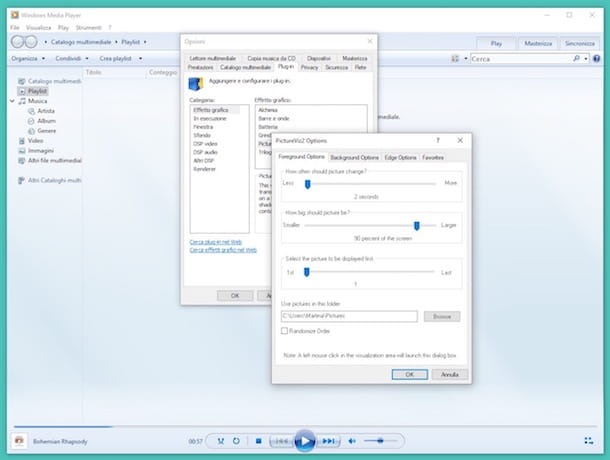The image size is (610, 460).
Task: Toggle repeat in the playback controls
Action: click(236, 441)
